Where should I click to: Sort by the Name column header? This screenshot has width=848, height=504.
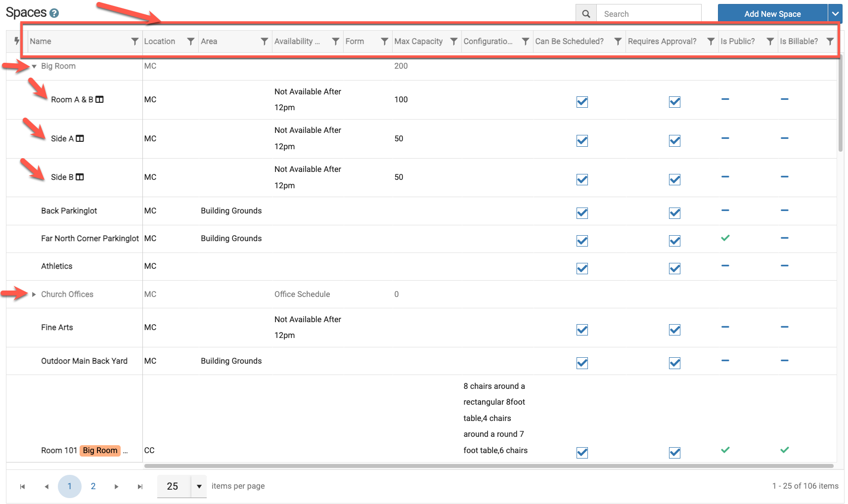(41, 42)
